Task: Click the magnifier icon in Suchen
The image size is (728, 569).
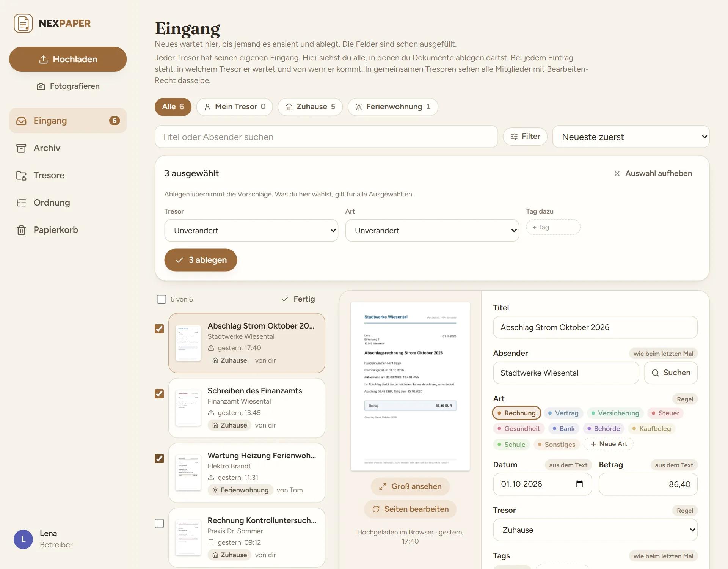Action: [655, 373]
